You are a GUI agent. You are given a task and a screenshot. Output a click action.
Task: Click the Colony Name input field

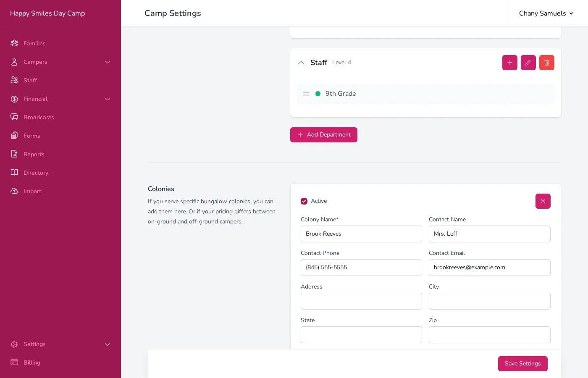(x=361, y=234)
